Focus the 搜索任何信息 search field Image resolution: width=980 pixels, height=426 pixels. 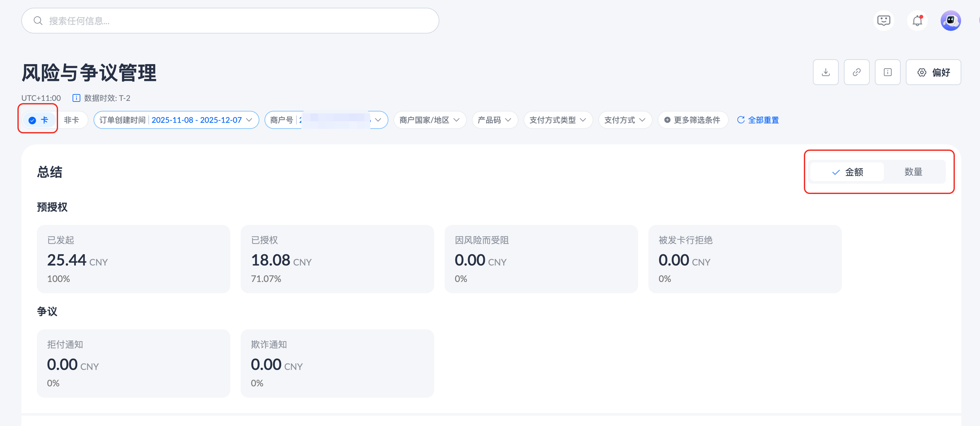coord(236,21)
